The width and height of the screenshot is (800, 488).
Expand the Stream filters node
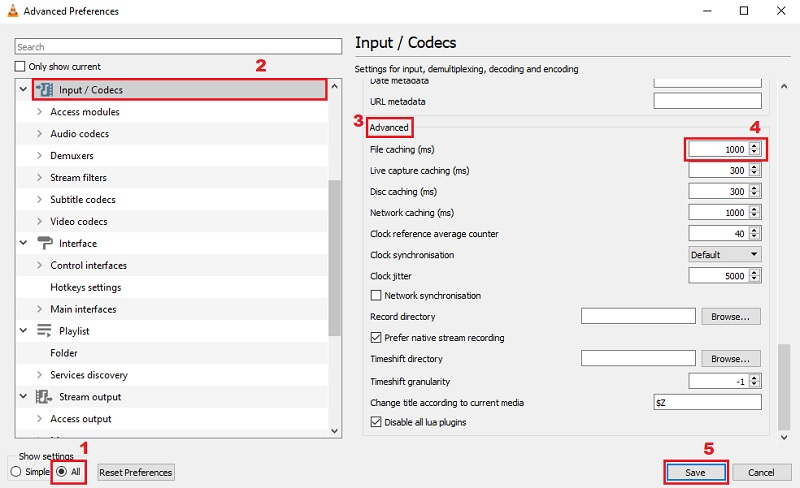(39, 177)
